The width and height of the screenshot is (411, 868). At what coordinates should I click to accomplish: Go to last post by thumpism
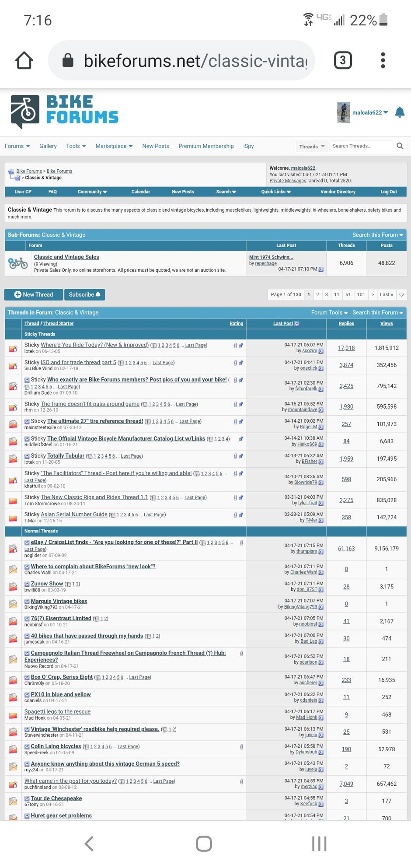pos(321,552)
